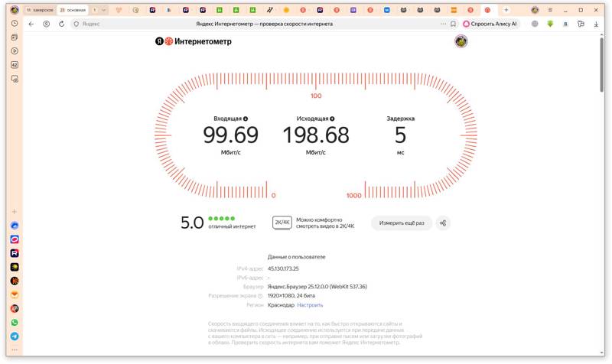Click the share icon beside Измерить ещё раз
Viewport: 612px width, 364px height.
pyautogui.click(x=442, y=223)
